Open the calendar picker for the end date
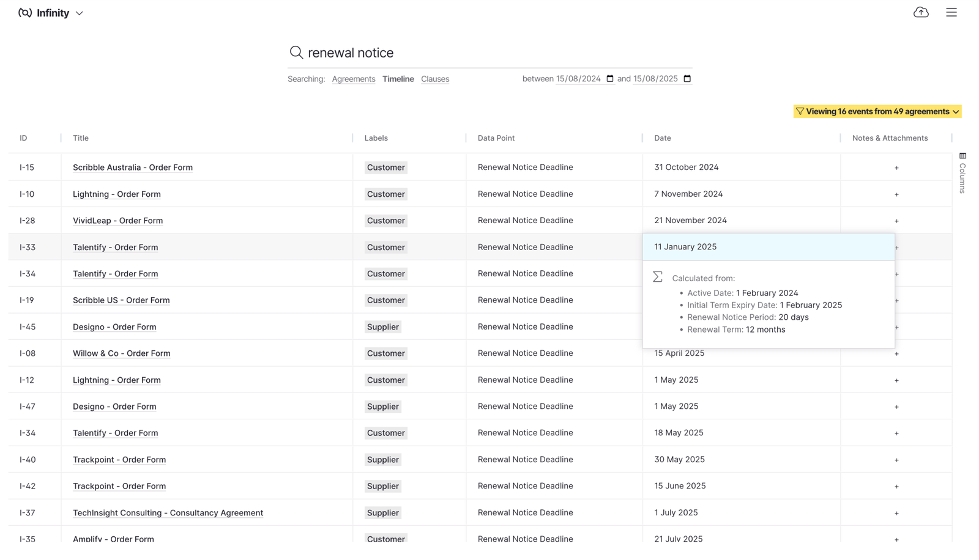The height and width of the screenshot is (560, 979). 687,78
